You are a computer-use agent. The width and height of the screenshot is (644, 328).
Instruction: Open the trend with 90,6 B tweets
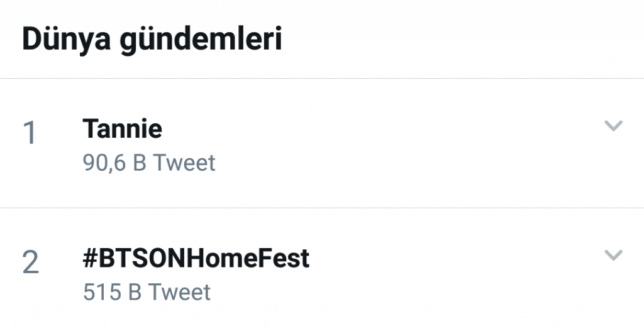click(123, 129)
